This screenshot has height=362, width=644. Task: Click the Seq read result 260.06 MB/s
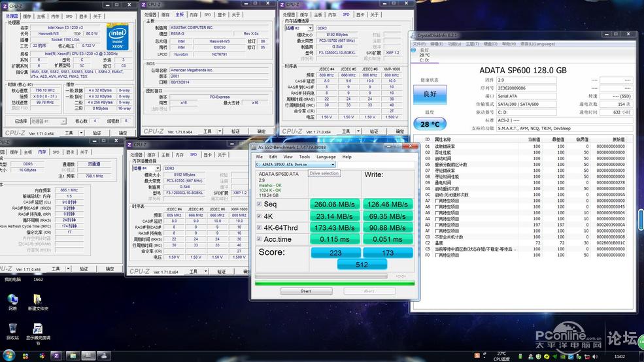335,204
